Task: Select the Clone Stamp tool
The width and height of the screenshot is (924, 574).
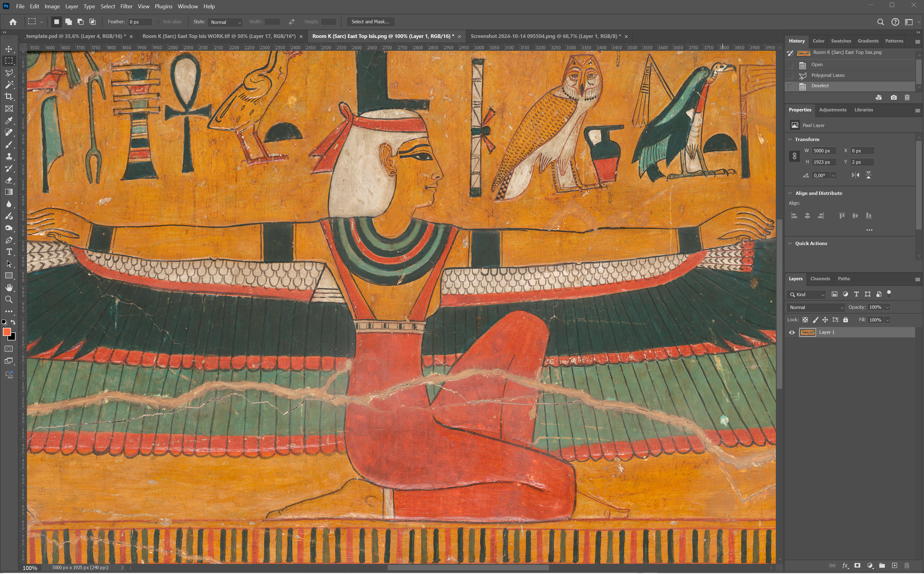Action: (x=9, y=156)
